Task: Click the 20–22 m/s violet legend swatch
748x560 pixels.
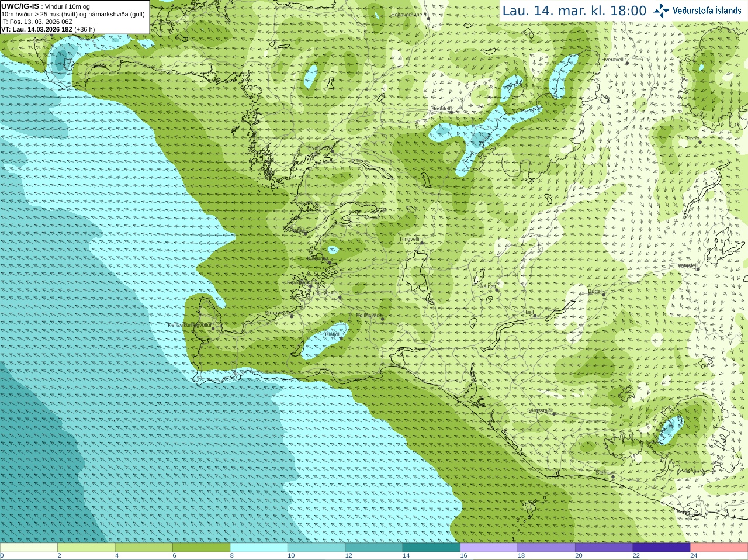Action: click(x=604, y=548)
